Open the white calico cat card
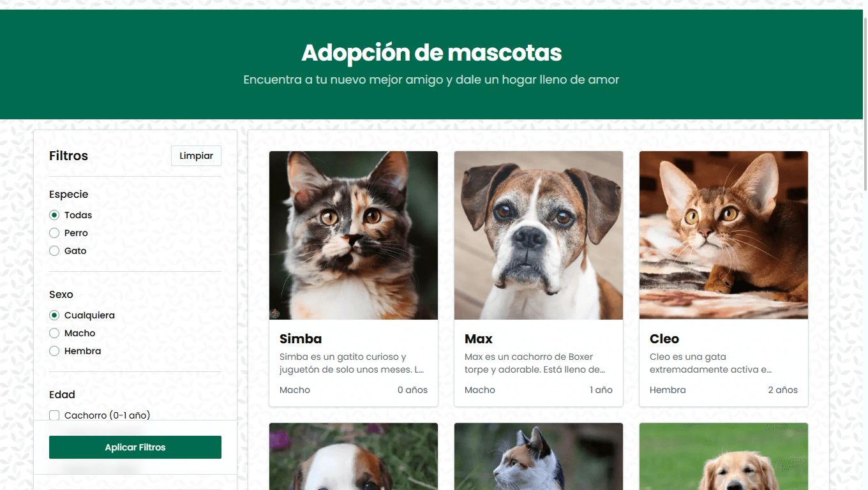 (x=539, y=457)
